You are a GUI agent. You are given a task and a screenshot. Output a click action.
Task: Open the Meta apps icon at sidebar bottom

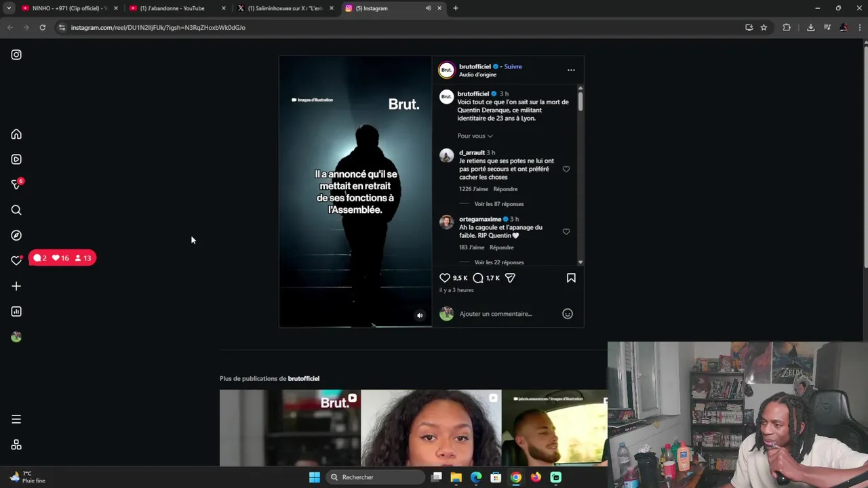click(x=16, y=445)
